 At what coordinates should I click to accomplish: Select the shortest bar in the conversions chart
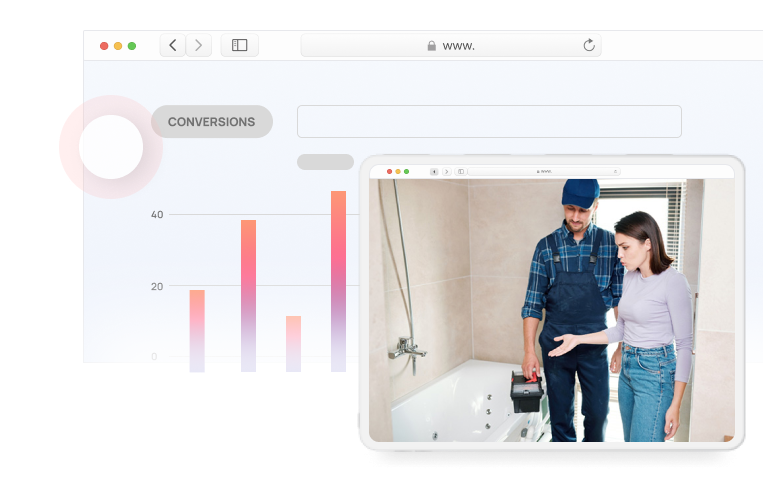pos(293,343)
